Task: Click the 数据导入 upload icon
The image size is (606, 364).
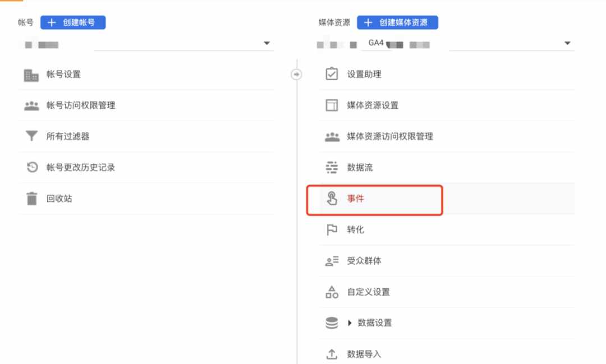Action: (332, 353)
